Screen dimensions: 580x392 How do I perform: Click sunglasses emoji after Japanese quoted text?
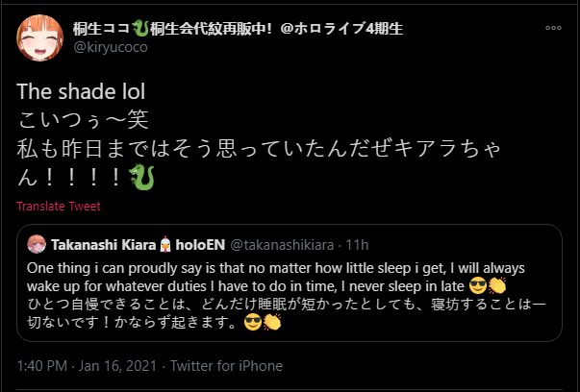point(254,321)
